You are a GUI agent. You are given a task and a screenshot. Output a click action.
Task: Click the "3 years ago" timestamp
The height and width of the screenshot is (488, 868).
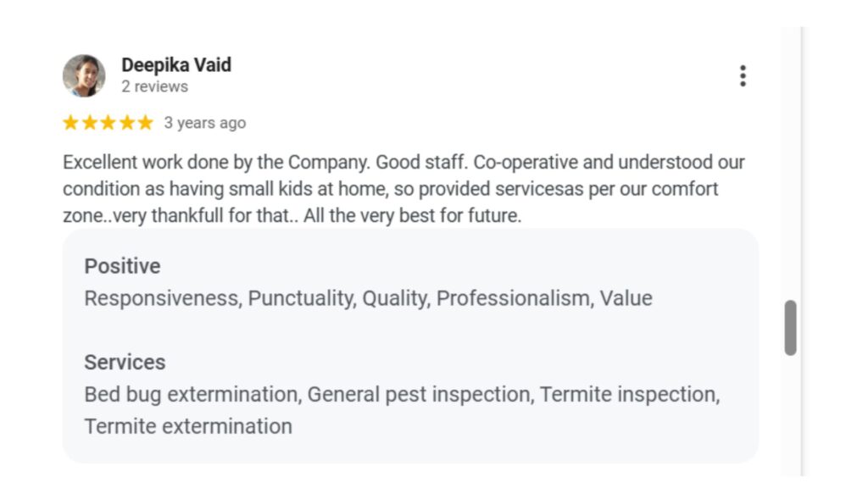point(205,123)
